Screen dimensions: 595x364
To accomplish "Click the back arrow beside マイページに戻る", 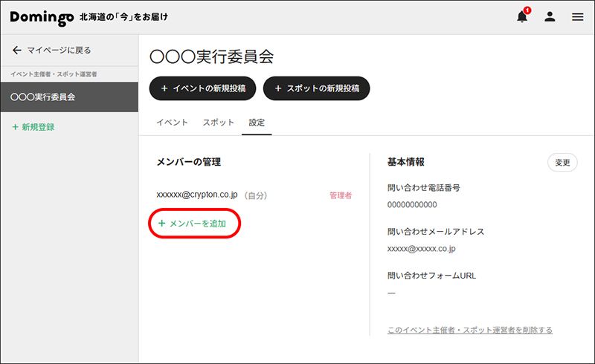I will [x=16, y=50].
